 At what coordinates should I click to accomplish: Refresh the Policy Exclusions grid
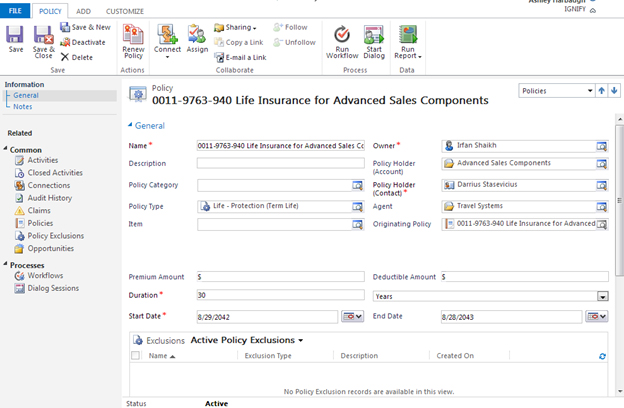click(x=602, y=356)
